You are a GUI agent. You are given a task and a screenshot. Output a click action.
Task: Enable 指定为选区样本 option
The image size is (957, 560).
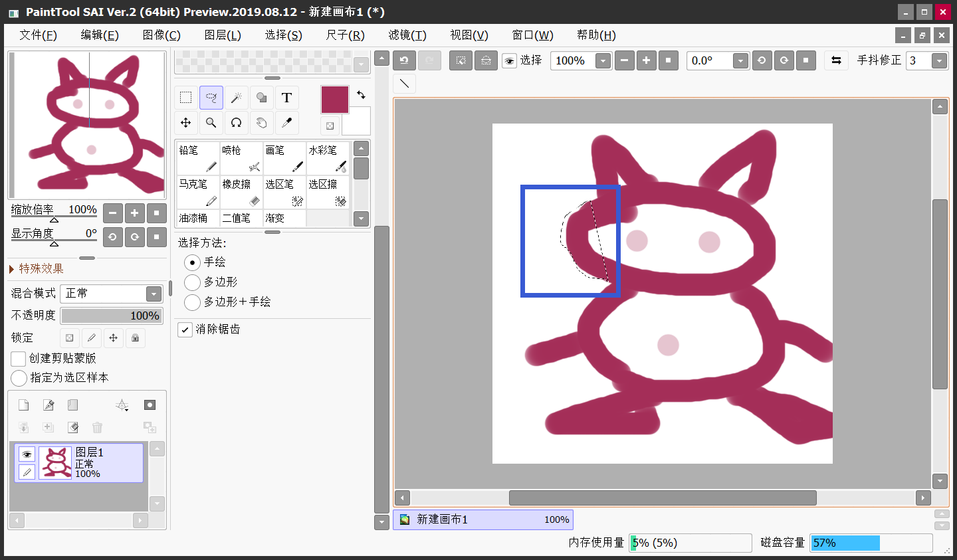(19, 378)
